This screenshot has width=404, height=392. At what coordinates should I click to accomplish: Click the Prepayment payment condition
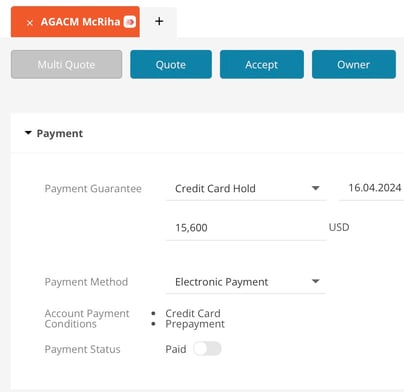195,324
